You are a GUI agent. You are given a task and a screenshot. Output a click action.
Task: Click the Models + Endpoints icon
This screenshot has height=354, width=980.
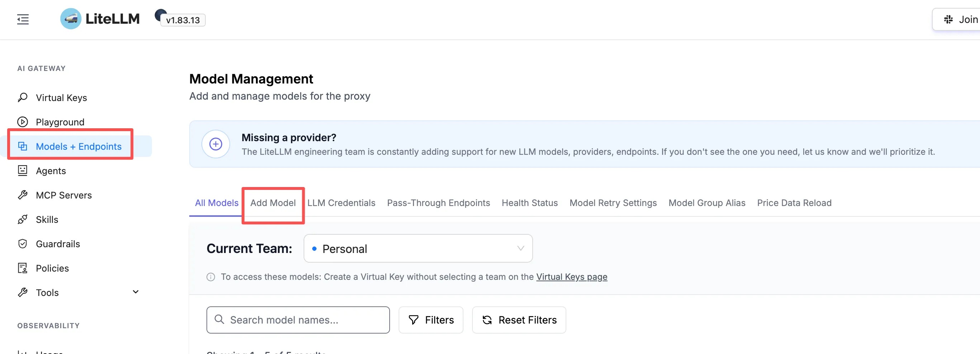pos(23,147)
